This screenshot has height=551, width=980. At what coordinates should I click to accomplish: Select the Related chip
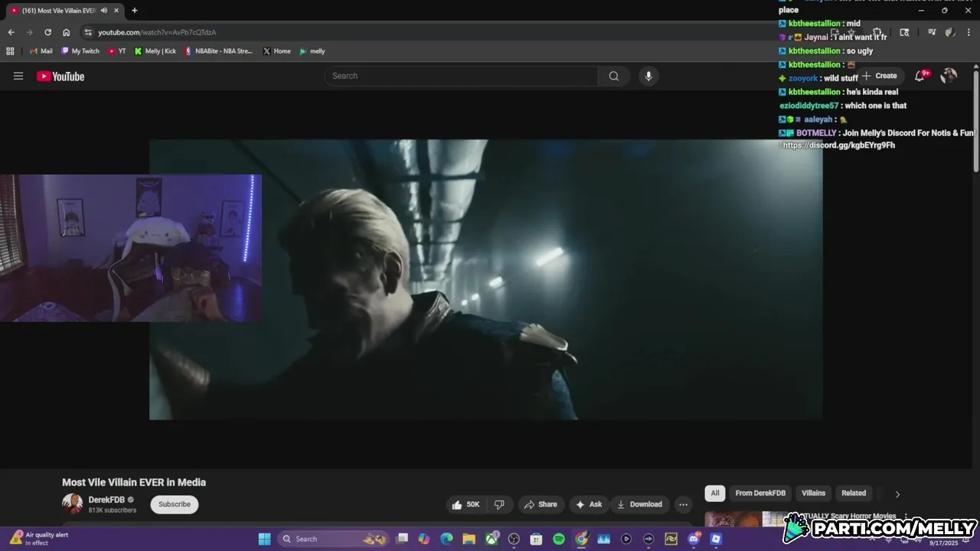854,493
